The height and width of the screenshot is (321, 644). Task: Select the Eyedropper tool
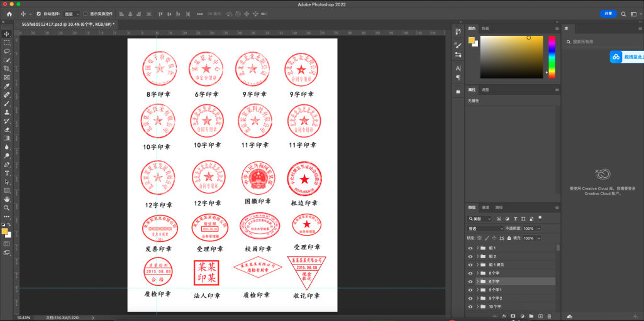(x=6, y=86)
